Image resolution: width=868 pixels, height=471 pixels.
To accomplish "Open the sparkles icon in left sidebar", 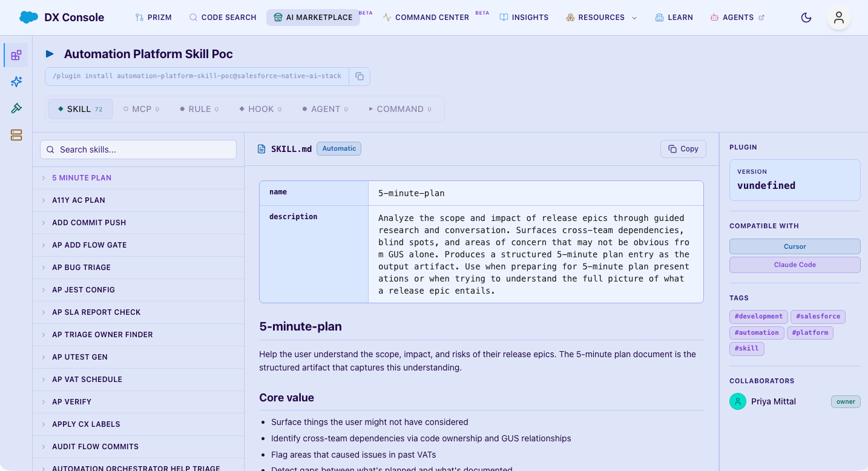I will [x=16, y=82].
